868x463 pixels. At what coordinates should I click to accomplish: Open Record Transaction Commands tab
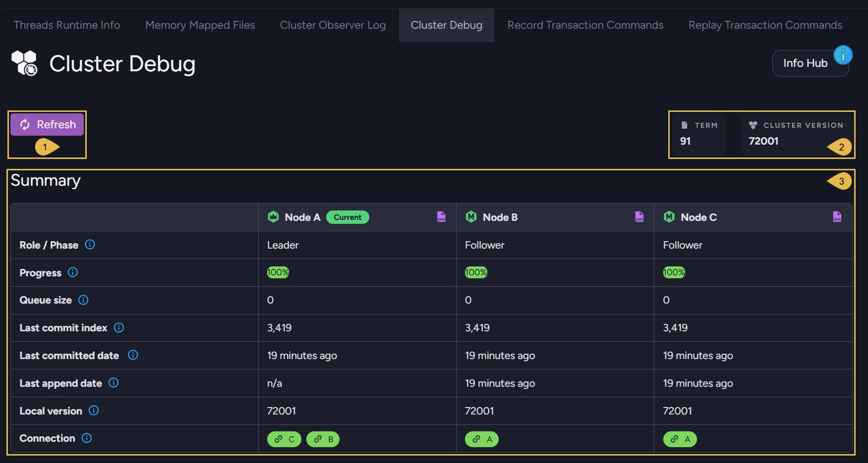[585, 25]
